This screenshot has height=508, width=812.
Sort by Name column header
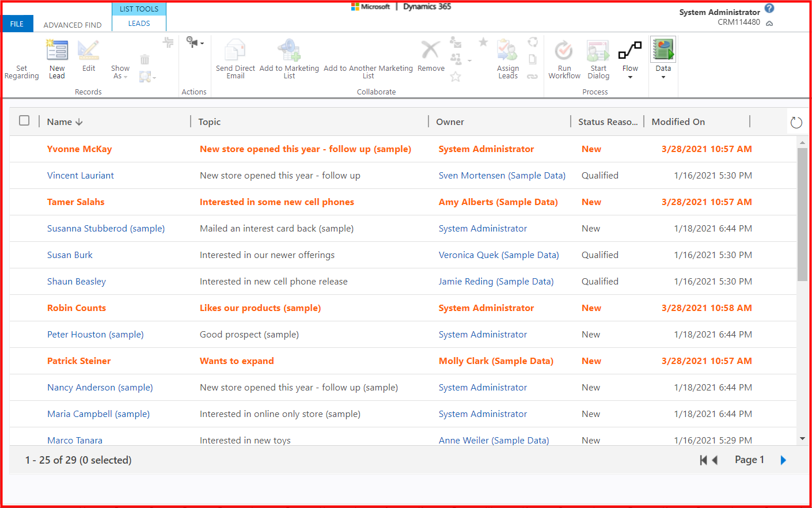point(65,122)
